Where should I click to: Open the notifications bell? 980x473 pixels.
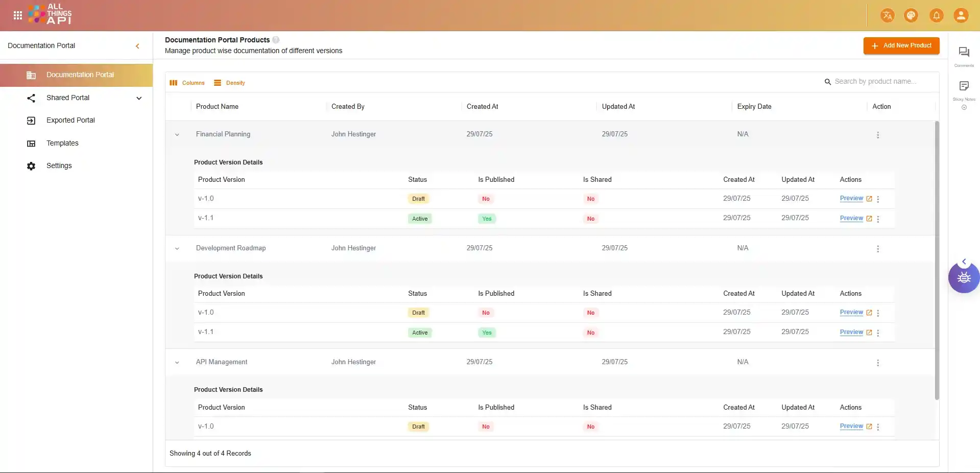(936, 16)
